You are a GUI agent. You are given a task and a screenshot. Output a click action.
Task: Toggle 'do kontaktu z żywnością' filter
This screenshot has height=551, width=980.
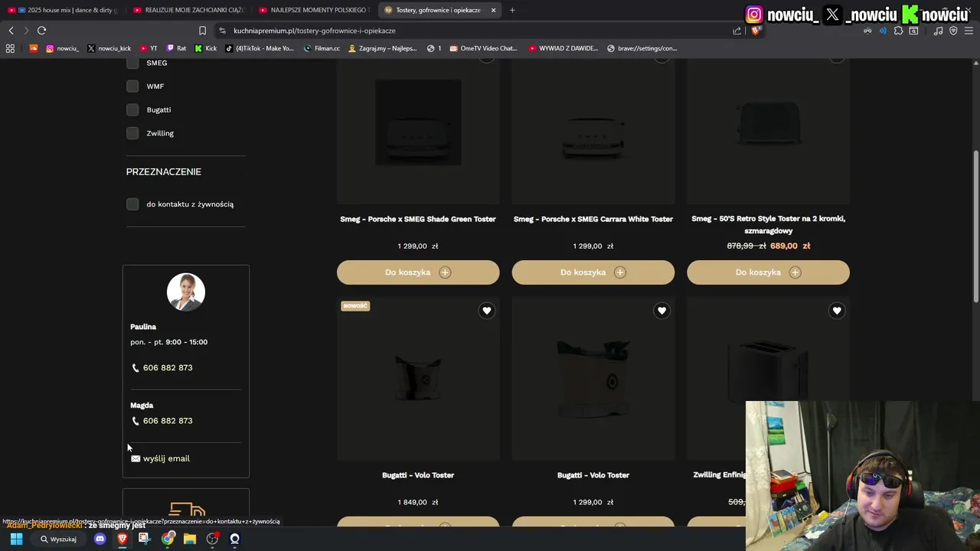pos(132,204)
